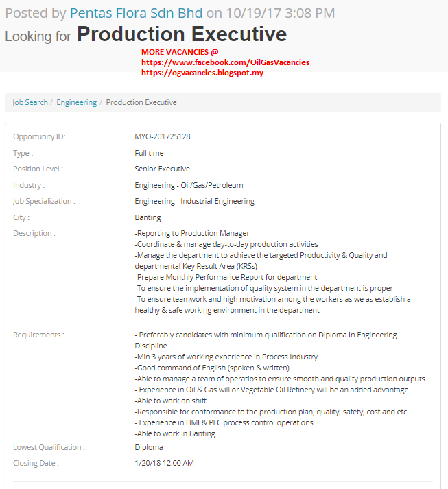Open the Engineering breadcrumb category

[x=76, y=102]
